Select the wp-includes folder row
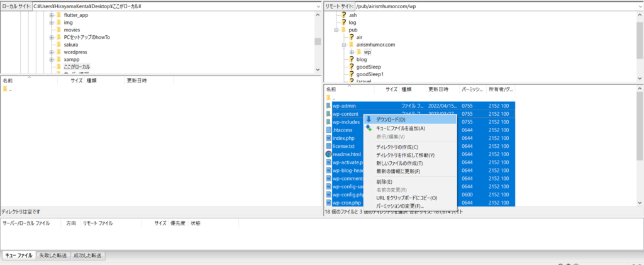This screenshot has height=265, width=644. tap(419, 122)
